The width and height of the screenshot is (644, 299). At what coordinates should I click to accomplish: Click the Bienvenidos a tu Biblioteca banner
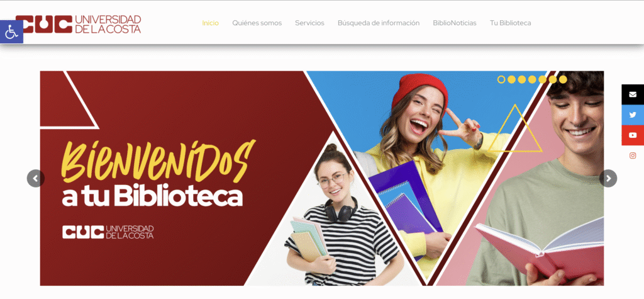click(x=321, y=178)
